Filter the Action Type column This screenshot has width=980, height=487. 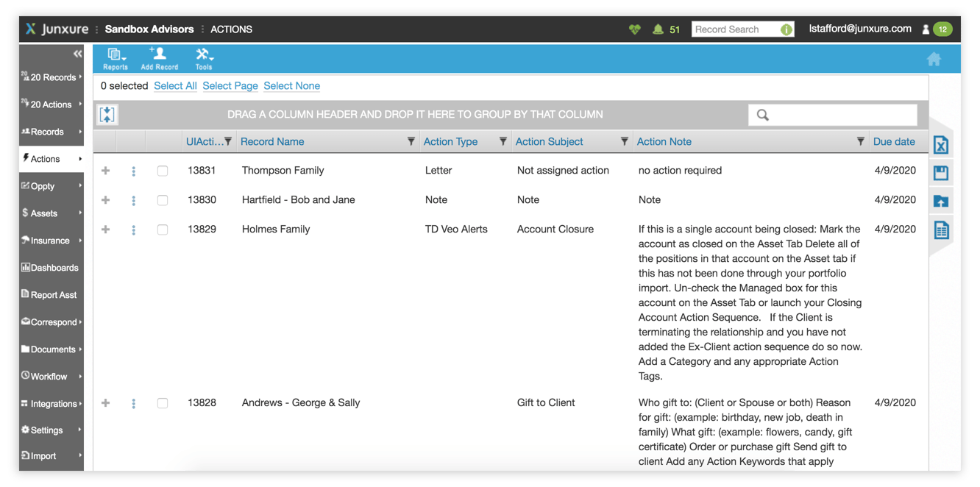[x=503, y=141]
